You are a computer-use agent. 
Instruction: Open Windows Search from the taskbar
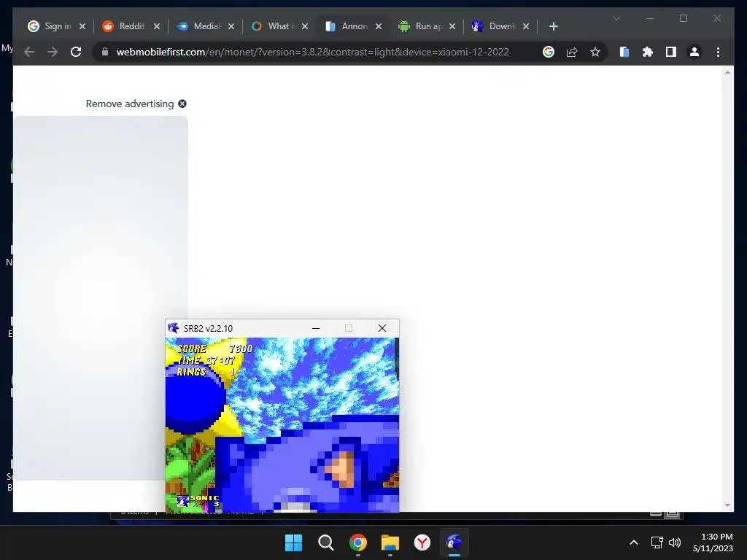tap(326, 542)
